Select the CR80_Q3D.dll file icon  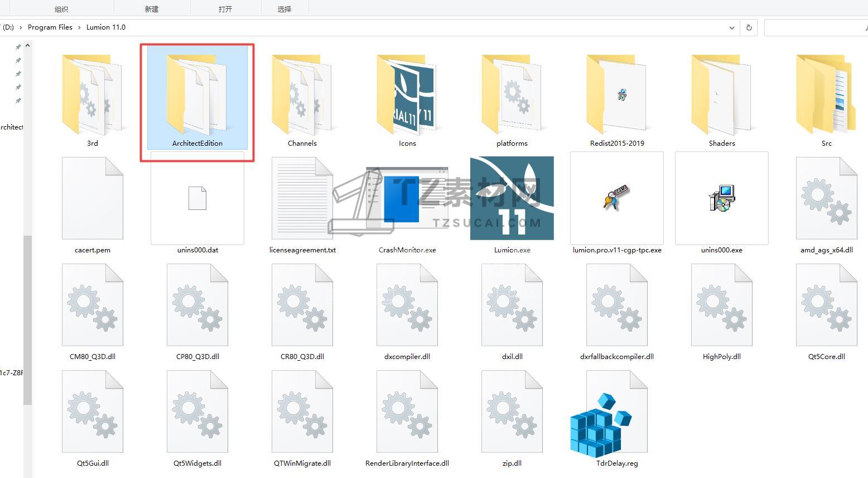[x=302, y=305]
